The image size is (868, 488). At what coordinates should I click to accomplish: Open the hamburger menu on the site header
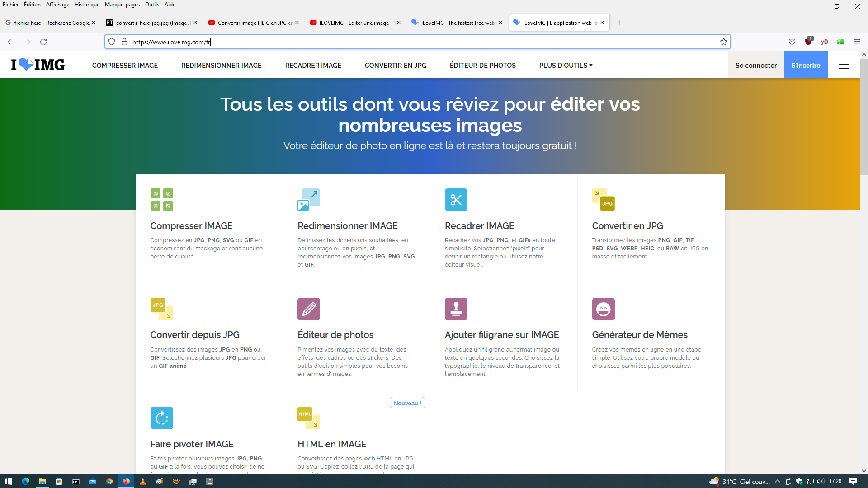coord(844,65)
